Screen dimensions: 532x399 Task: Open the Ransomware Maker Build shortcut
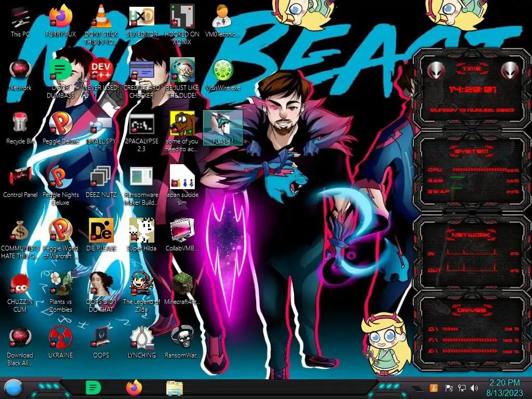(141, 185)
